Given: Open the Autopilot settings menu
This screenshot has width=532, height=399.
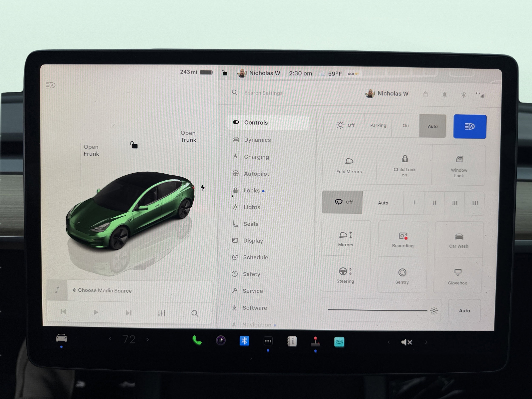Looking at the screenshot, I should point(256,174).
